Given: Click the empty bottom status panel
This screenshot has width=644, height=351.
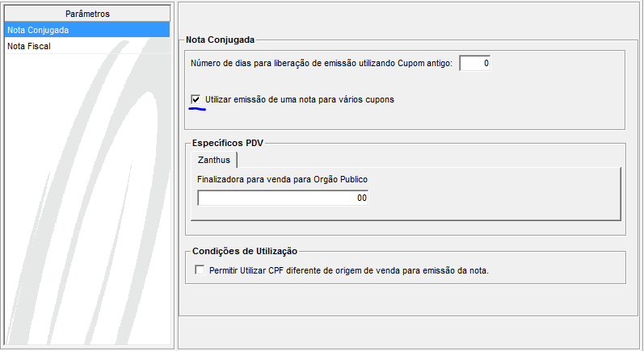Looking at the screenshot, I should pyautogui.click(x=410, y=333).
